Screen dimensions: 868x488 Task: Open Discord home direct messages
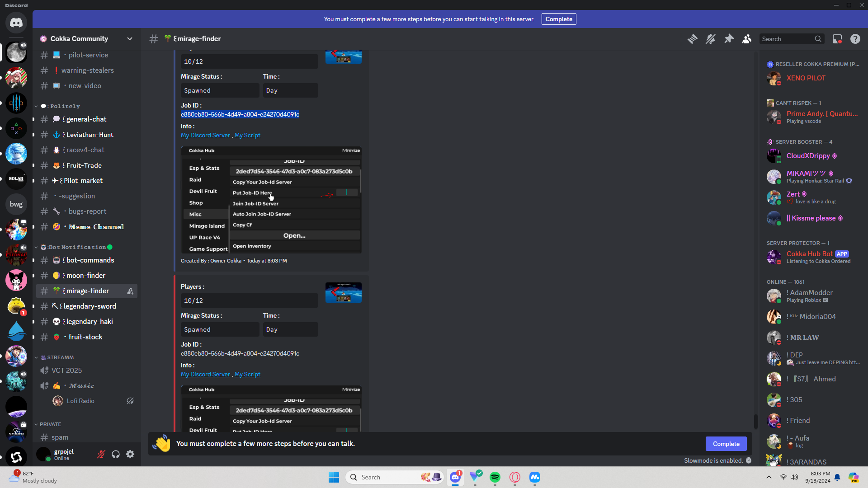16,23
